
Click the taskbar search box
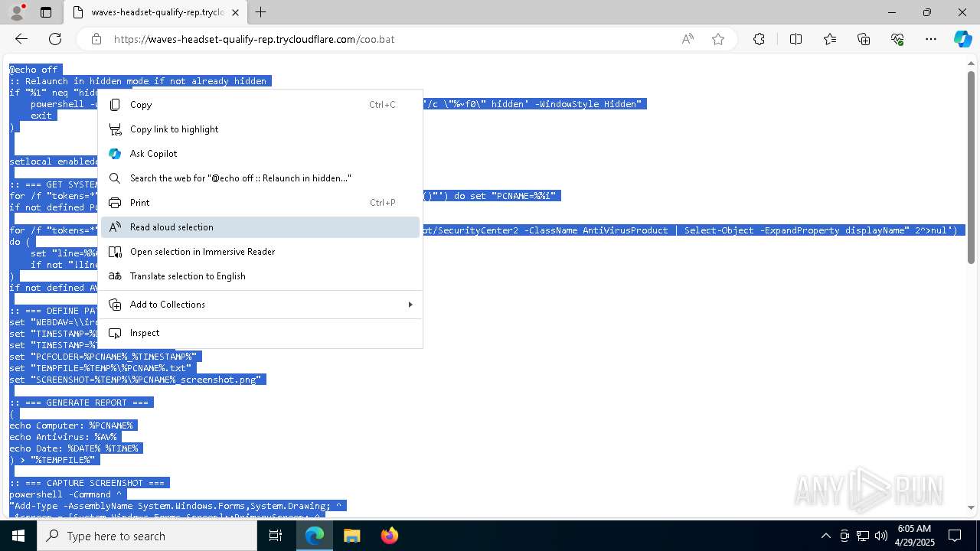147,536
